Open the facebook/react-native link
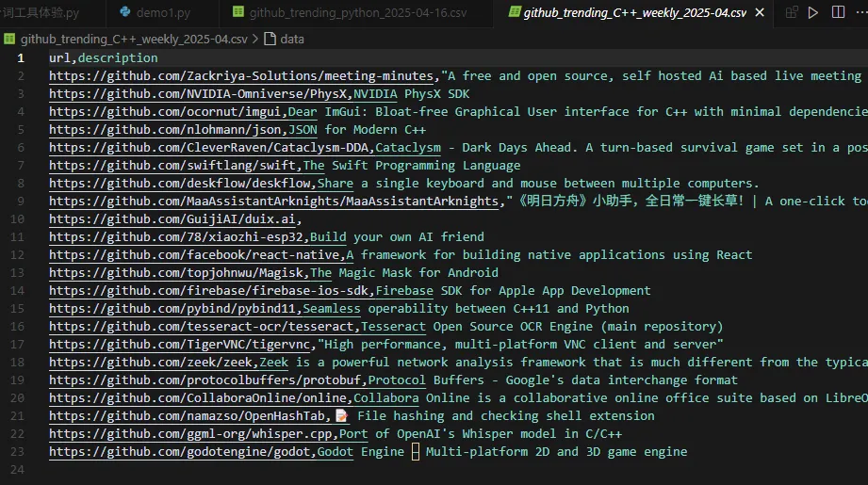The width and height of the screenshot is (868, 485). [194, 255]
